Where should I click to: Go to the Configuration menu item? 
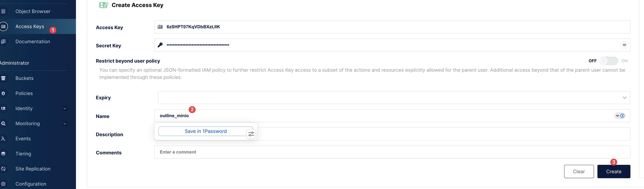(31, 184)
